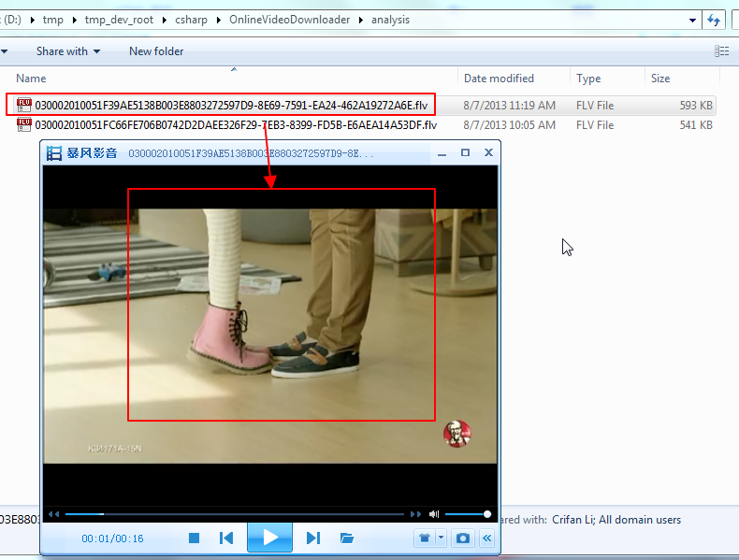
Task: Expand the side panel with double chevron
Action: [x=486, y=538]
